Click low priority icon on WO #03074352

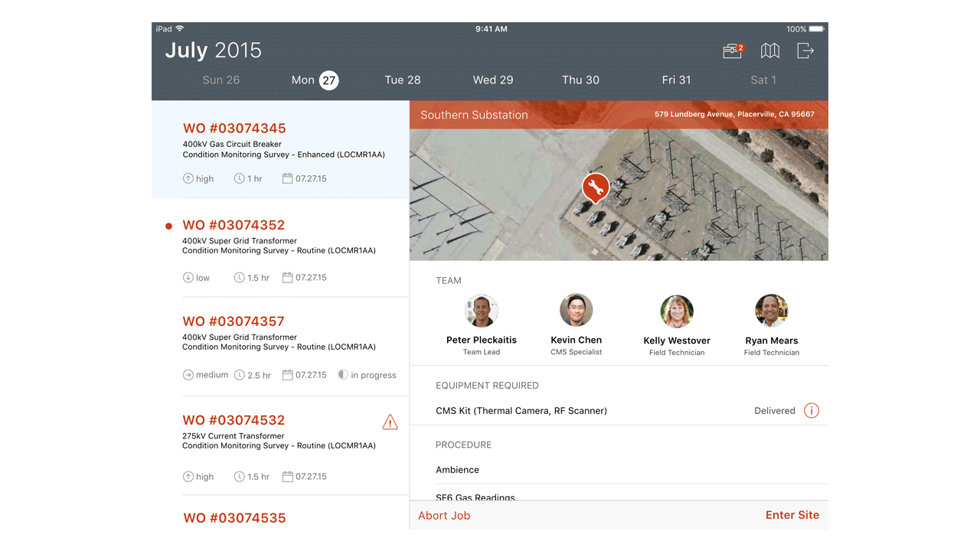pyautogui.click(x=188, y=278)
